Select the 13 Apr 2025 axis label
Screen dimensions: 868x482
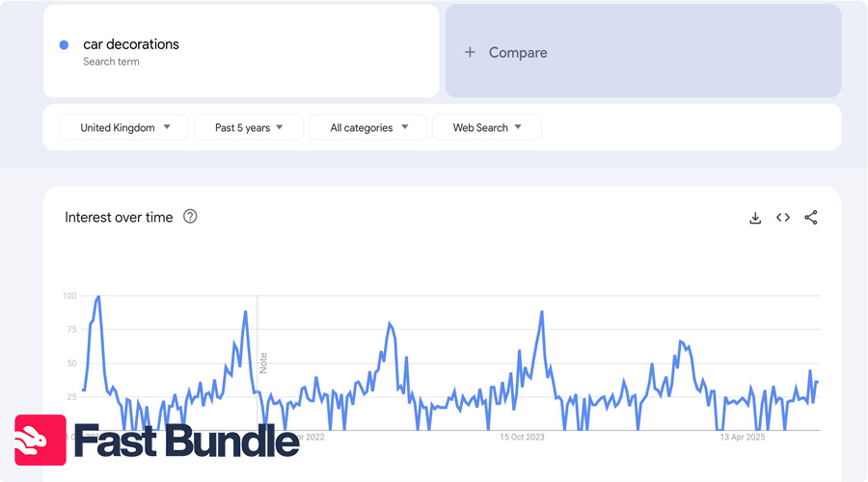[742, 437]
